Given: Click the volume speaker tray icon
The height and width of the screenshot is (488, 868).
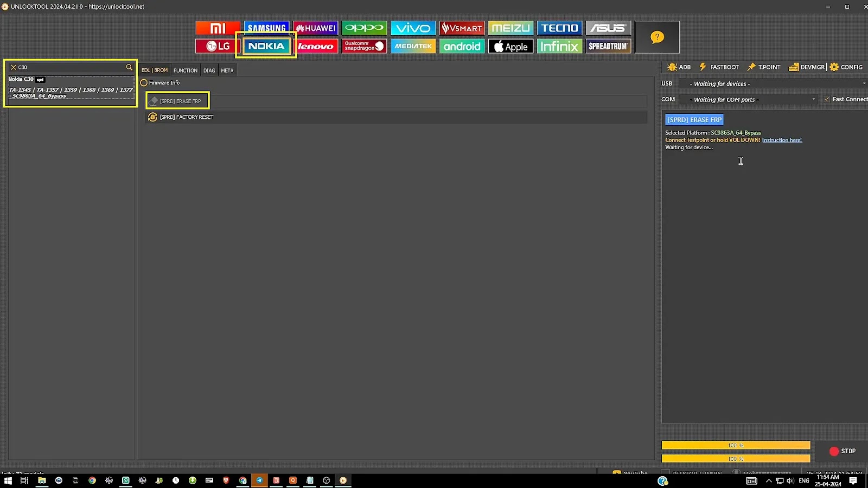Looking at the screenshot, I should coord(790,481).
